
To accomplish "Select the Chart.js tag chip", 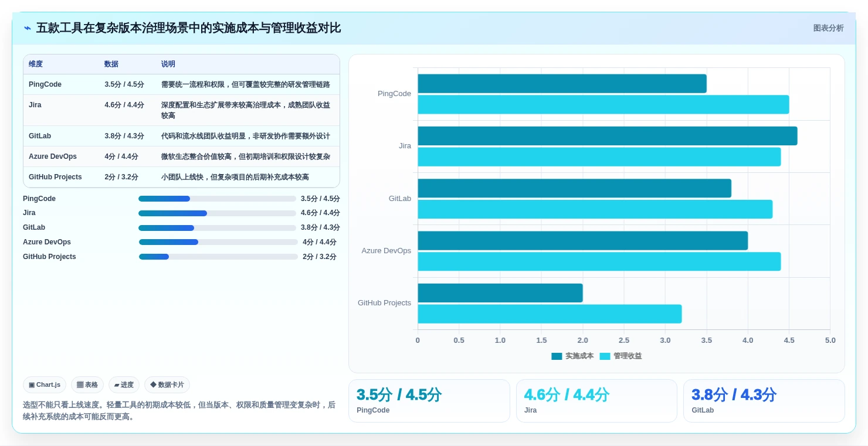I will point(45,384).
